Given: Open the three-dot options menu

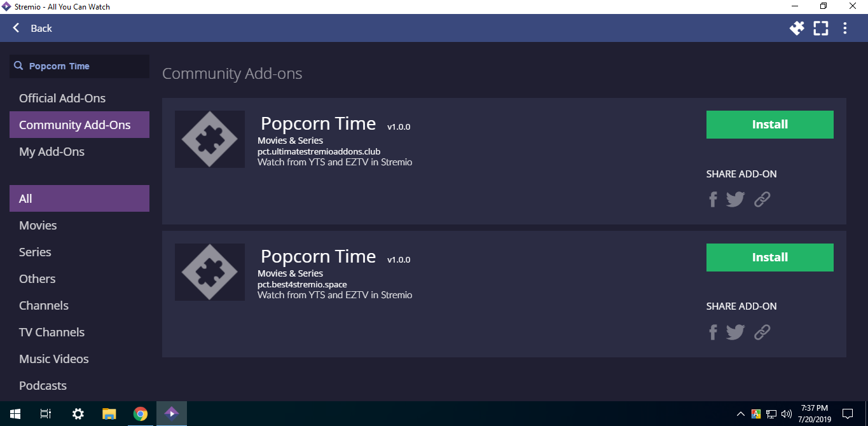Looking at the screenshot, I should pos(845,28).
